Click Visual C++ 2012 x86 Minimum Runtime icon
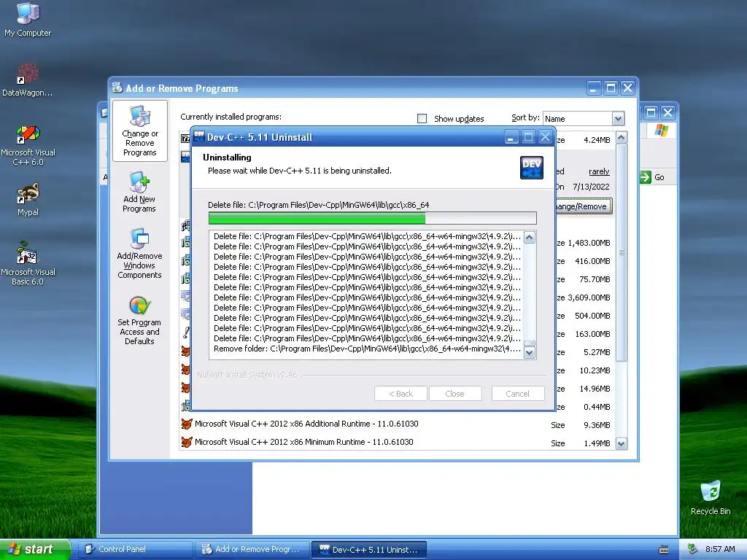 point(186,442)
